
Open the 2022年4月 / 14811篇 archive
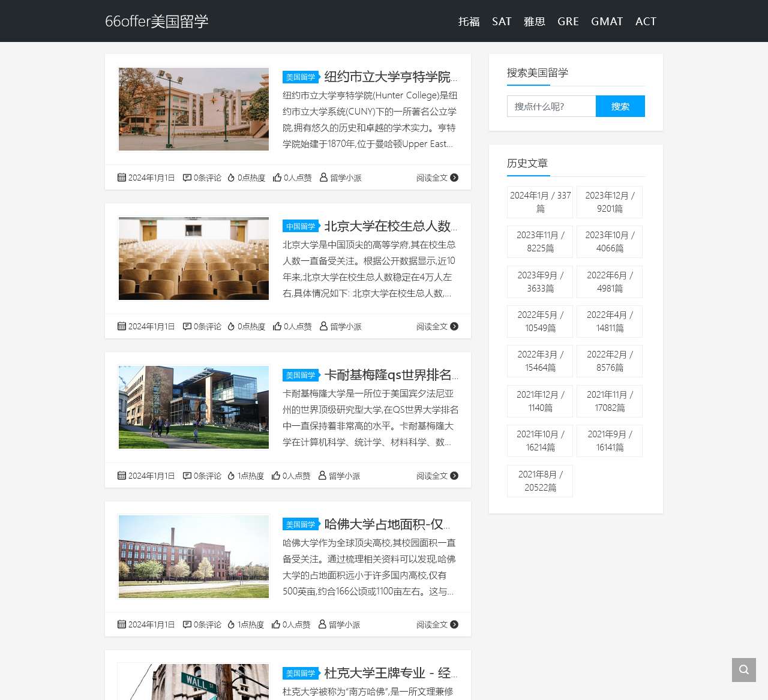click(610, 322)
